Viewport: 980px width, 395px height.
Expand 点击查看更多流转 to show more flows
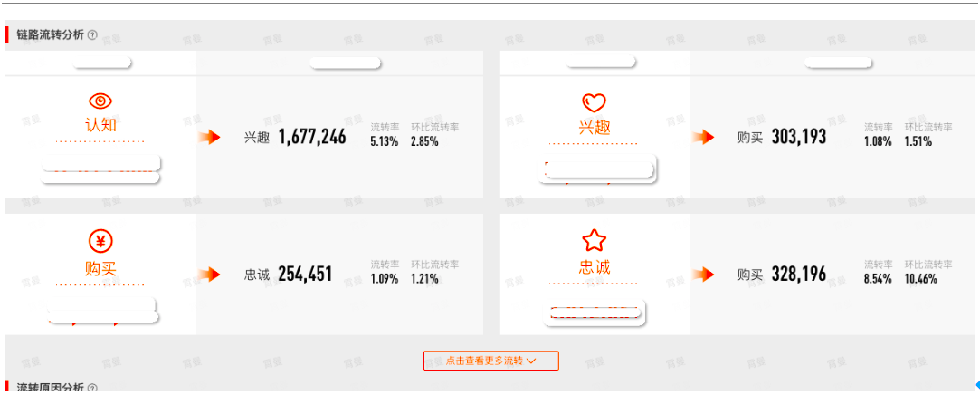pos(490,361)
